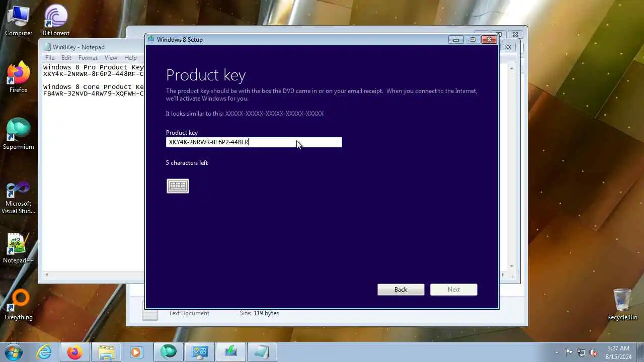Click the background window scroll up arrow
This screenshot has height=362, width=644.
(x=512, y=68)
